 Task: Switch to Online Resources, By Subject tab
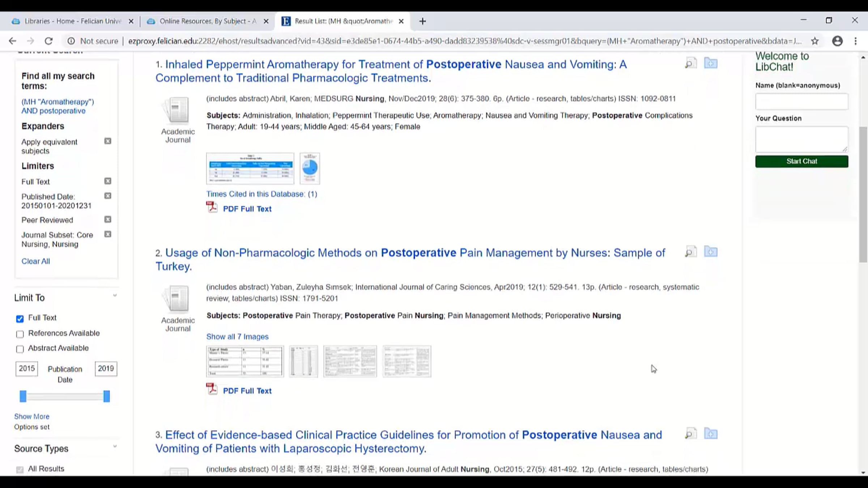[x=208, y=21]
